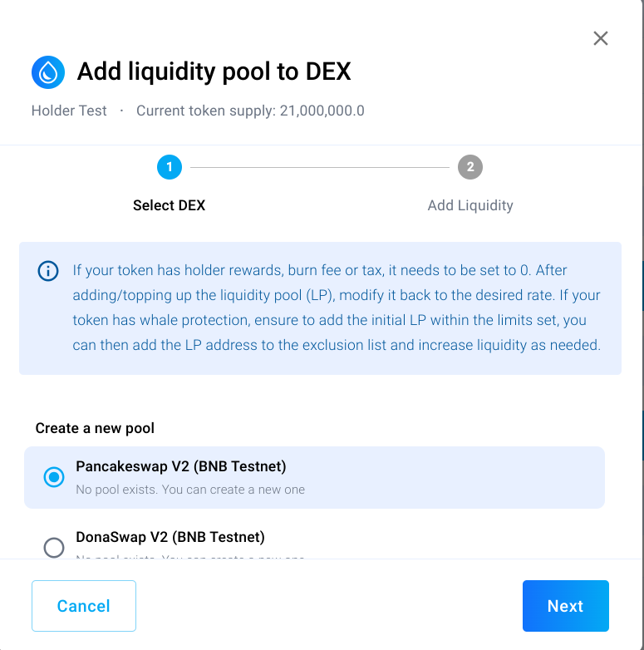Close the Add liquidity pool dialog
This screenshot has height=650, width=644.
pos(600,38)
